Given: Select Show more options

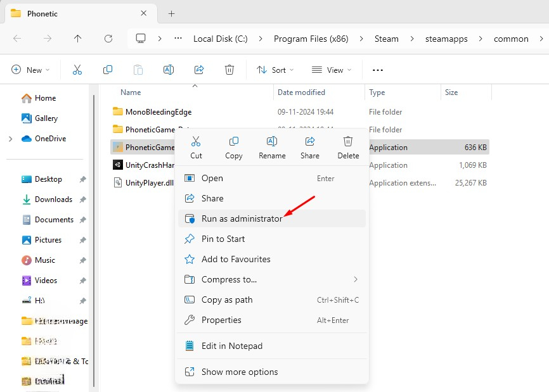Looking at the screenshot, I should pyautogui.click(x=272, y=372).
